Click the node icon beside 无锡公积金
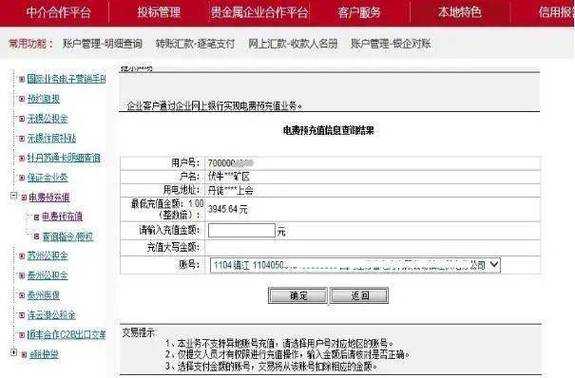The height and width of the screenshot is (378, 575). pos(22,118)
